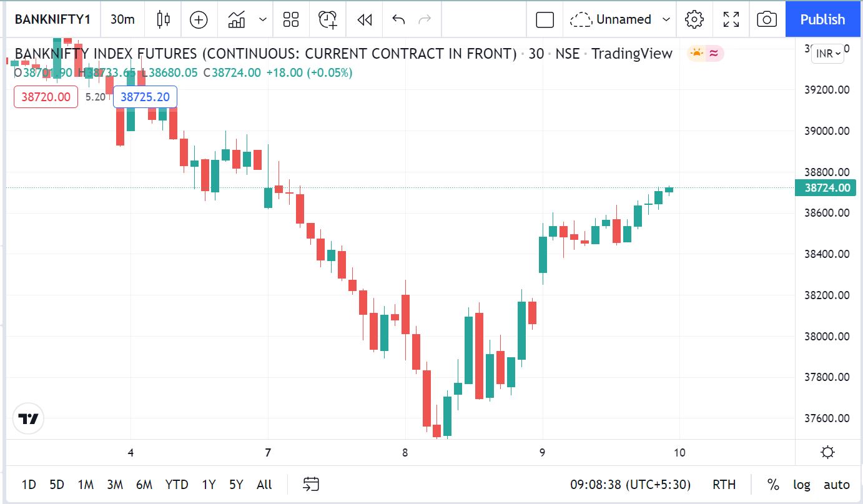
Task: Open the indicator templates grid icon
Action: (x=291, y=19)
